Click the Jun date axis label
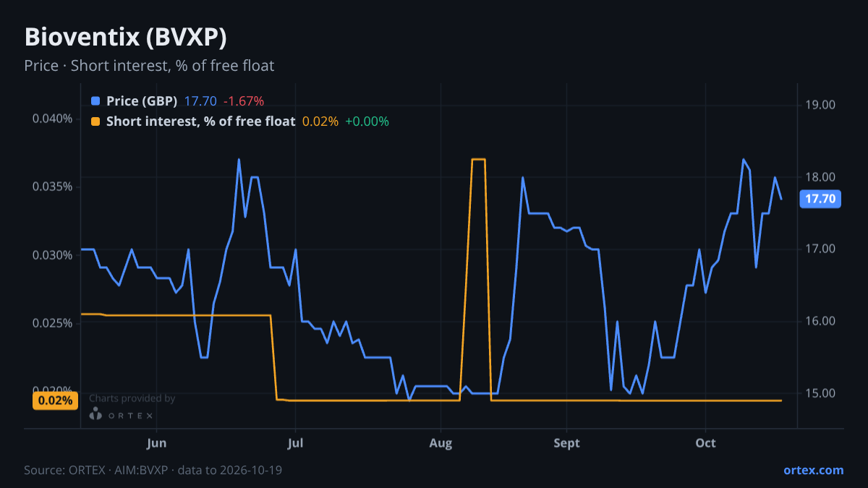Image resolution: width=868 pixels, height=488 pixels. pyautogui.click(x=156, y=443)
